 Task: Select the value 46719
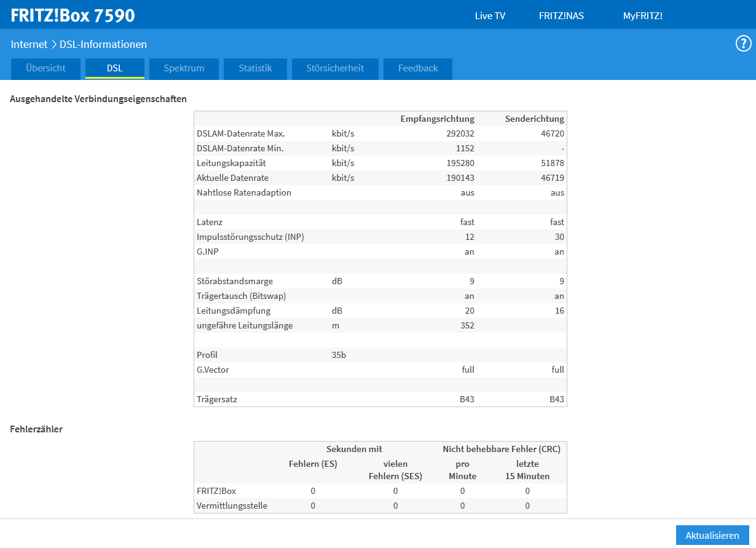coord(552,178)
